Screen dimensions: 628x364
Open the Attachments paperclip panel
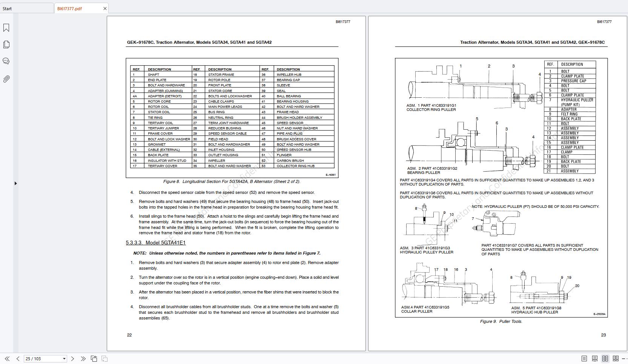point(6,79)
